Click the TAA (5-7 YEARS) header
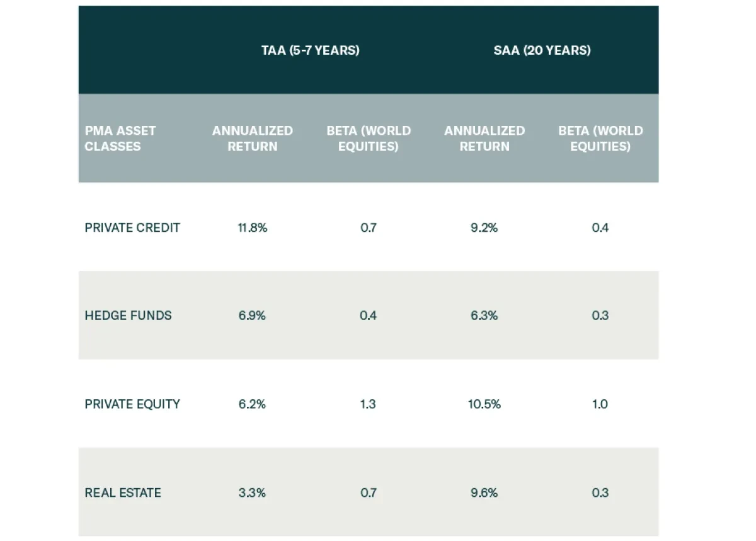The image size is (756, 541). [310, 50]
